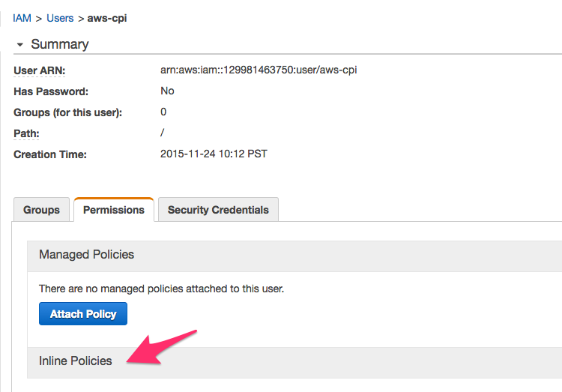
Task: Go to Users breadcrumb link
Action: (x=60, y=18)
